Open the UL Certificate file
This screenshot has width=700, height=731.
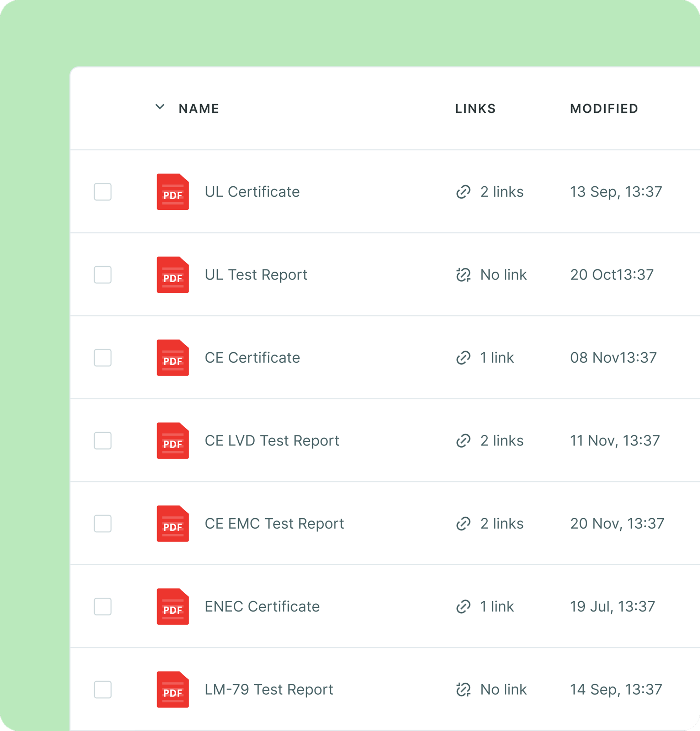point(252,192)
